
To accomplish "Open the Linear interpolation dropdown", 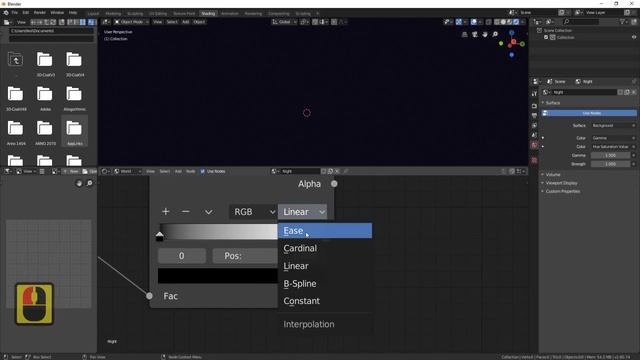I will click(302, 212).
